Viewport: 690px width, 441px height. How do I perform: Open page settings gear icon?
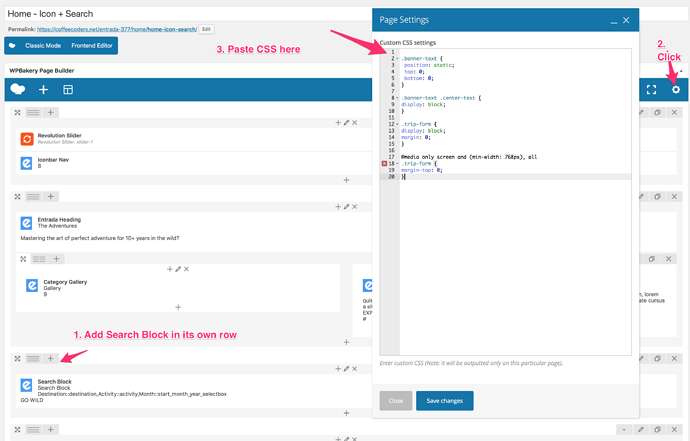[x=675, y=90]
